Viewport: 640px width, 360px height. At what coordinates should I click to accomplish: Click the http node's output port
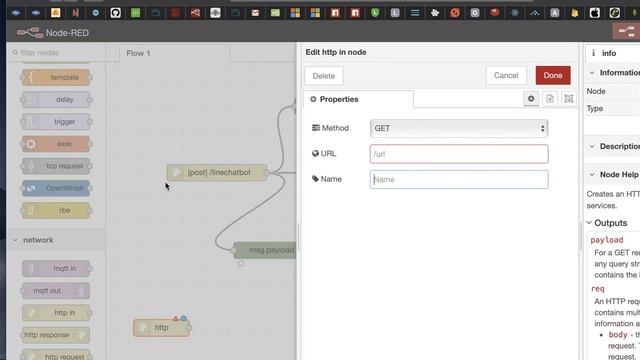(189, 328)
